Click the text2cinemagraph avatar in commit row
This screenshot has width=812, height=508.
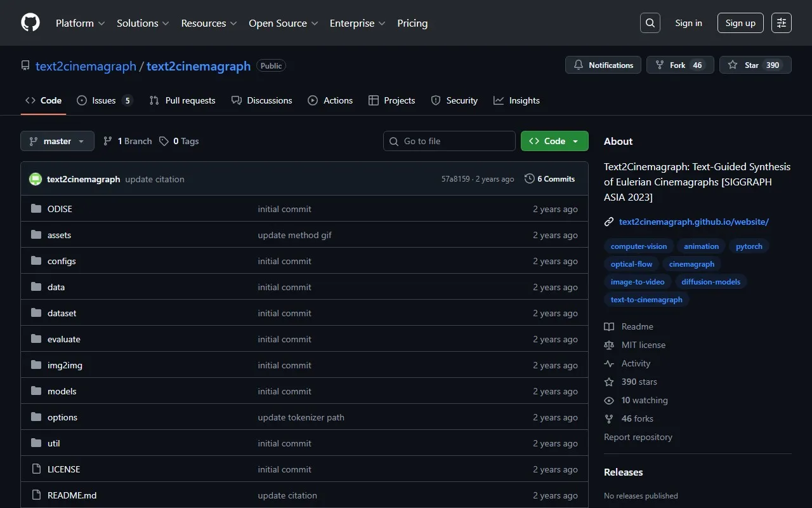click(x=36, y=179)
